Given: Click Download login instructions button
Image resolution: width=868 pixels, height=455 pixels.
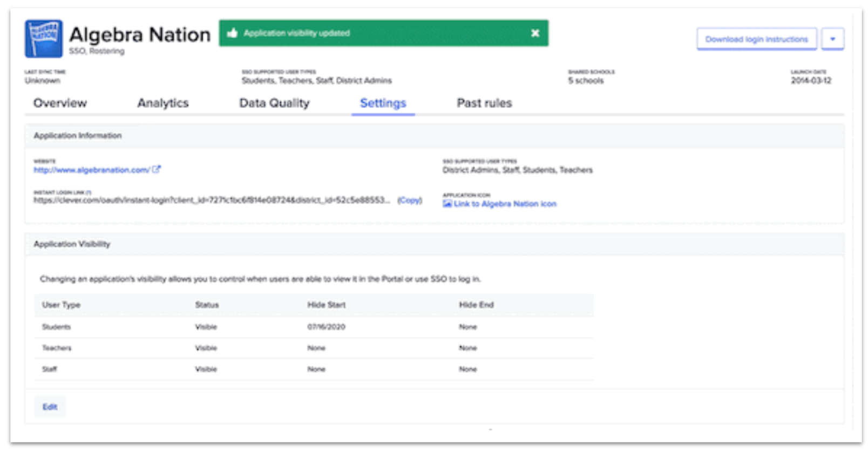Looking at the screenshot, I should [756, 39].
